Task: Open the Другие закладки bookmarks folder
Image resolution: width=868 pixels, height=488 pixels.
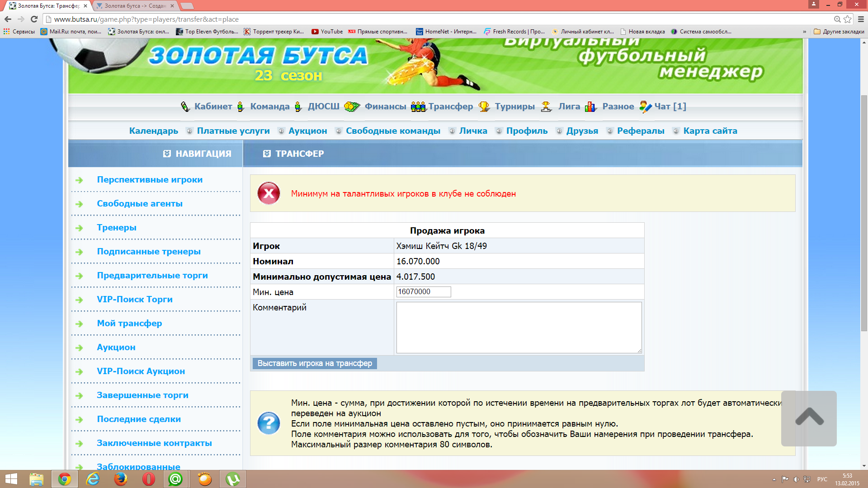Action: [839, 32]
